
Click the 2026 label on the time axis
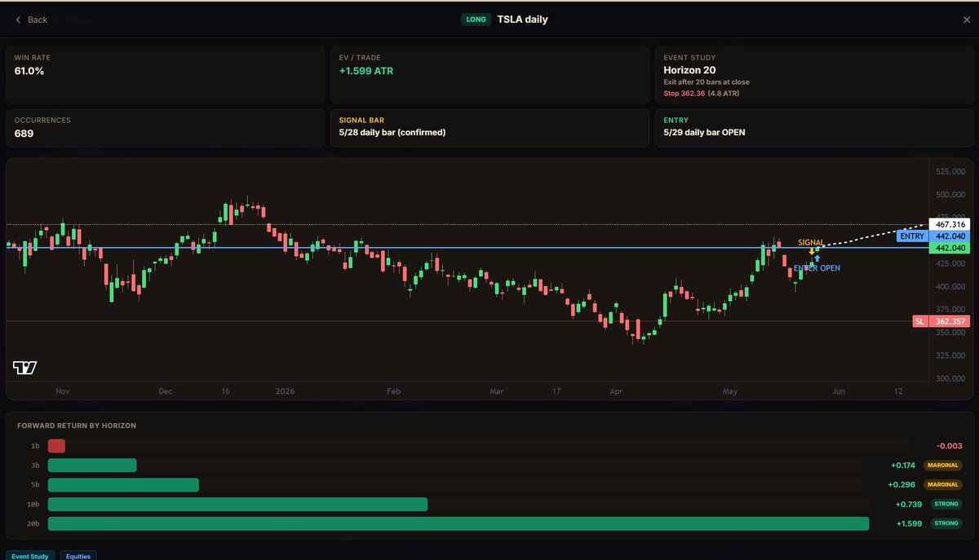pyautogui.click(x=285, y=391)
